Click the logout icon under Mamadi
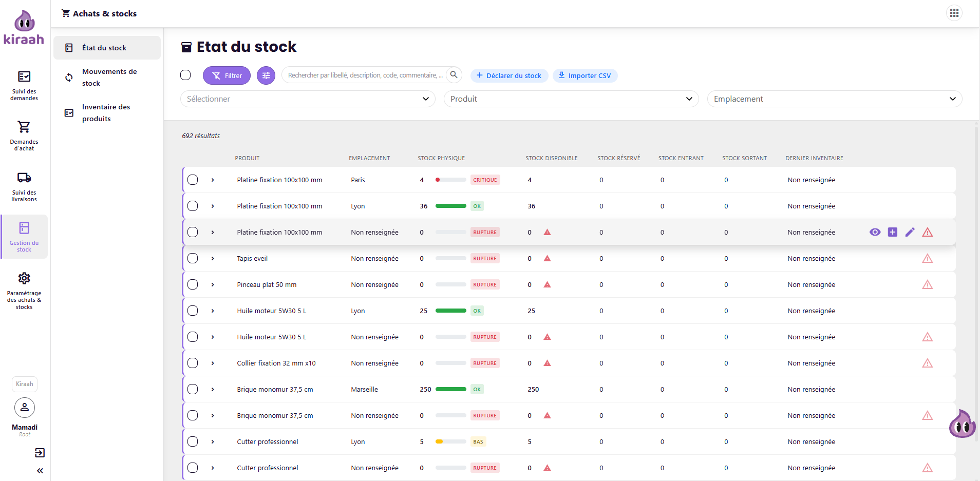Screen dimensions: 980x481 40,453
